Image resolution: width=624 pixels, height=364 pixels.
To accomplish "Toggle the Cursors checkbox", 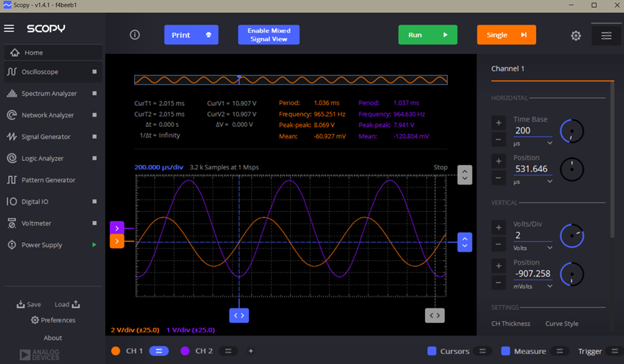I will pos(432,351).
